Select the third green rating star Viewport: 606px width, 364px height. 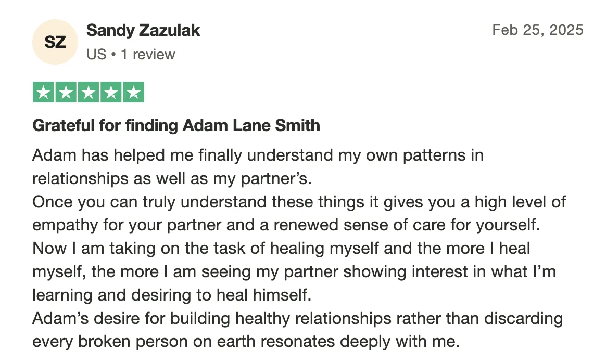(x=89, y=92)
